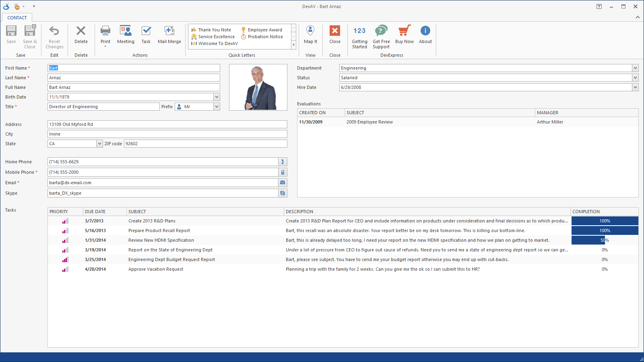
Task: Open the Meeting scheduler from the ribbon
Action: pyautogui.click(x=126, y=35)
